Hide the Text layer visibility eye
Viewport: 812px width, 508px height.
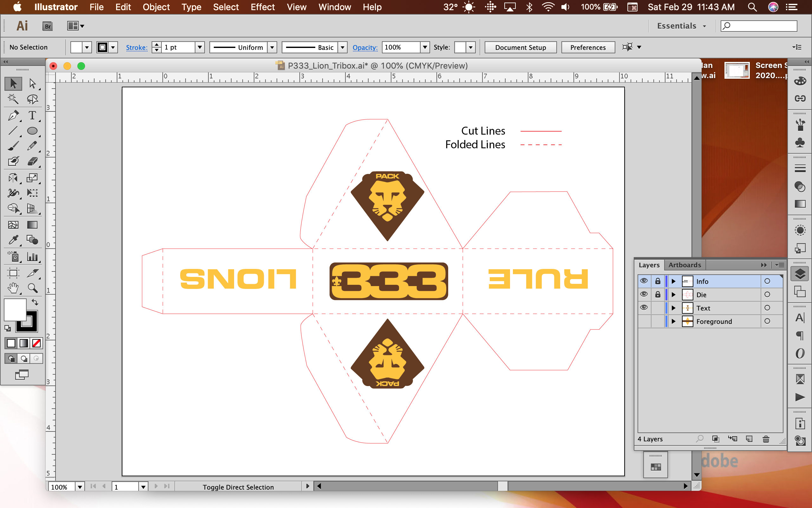point(644,307)
